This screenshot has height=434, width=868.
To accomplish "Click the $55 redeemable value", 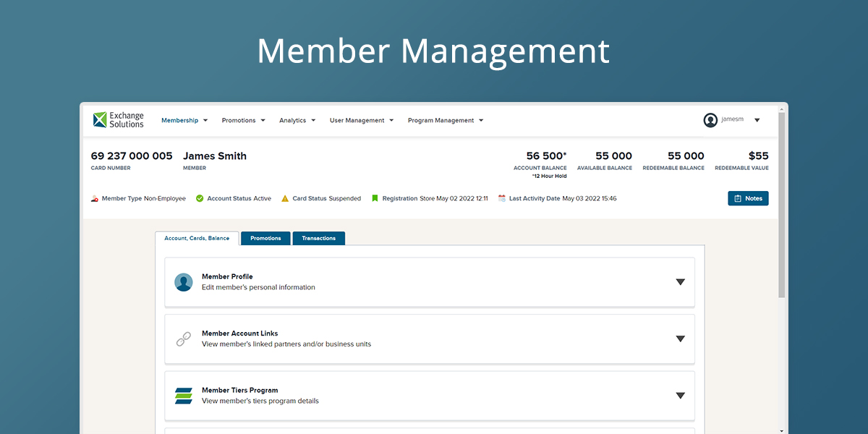I will pyautogui.click(x=758, y=156).
